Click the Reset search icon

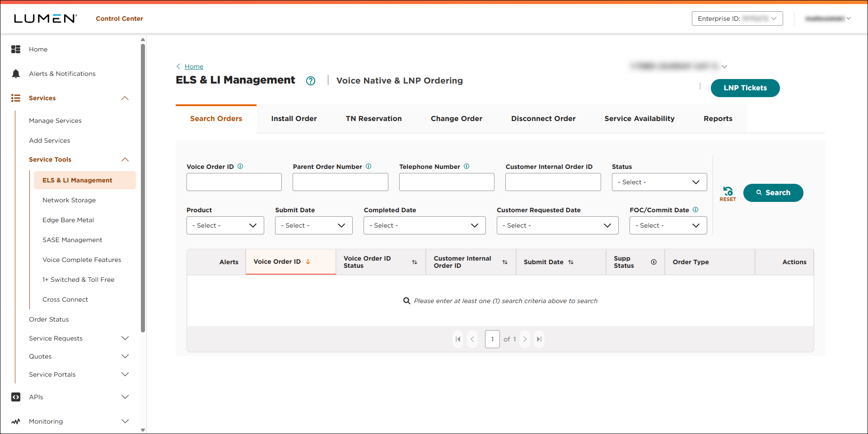(x=728, y=194)
